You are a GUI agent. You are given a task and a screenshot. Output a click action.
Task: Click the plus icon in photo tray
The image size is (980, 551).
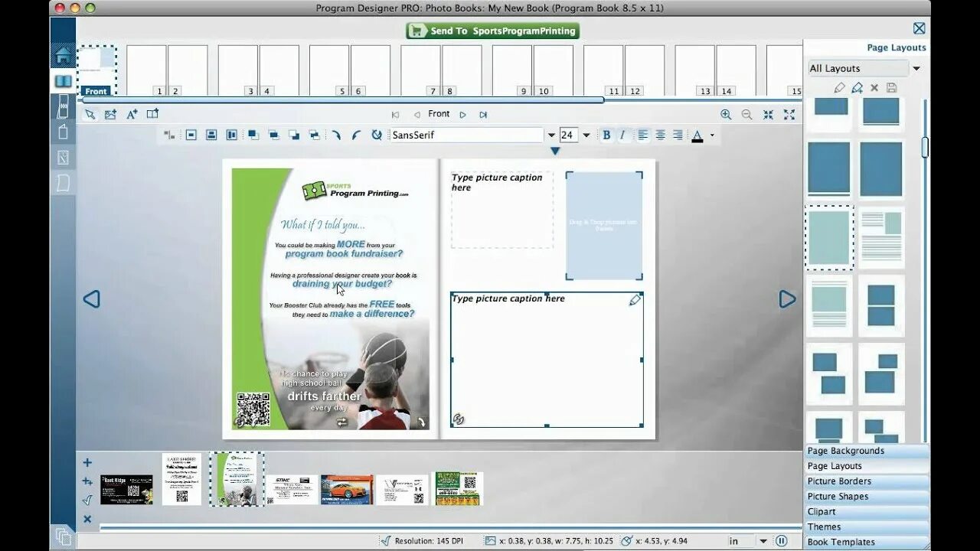pos(87,463)
